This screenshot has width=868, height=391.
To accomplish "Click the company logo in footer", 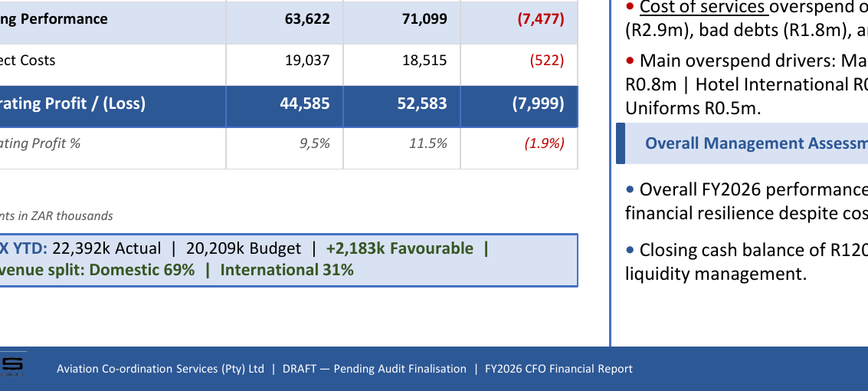I will point(11,364).
